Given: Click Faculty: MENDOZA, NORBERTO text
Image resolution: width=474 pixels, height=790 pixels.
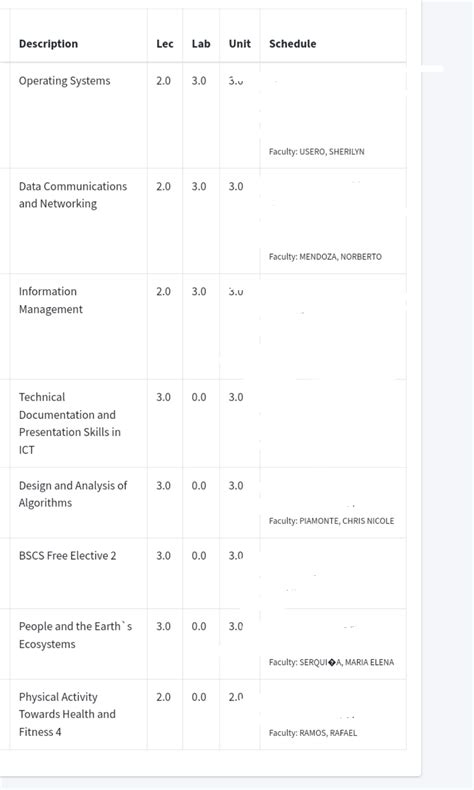Looking at the screenshot, I should pos(325,257).
